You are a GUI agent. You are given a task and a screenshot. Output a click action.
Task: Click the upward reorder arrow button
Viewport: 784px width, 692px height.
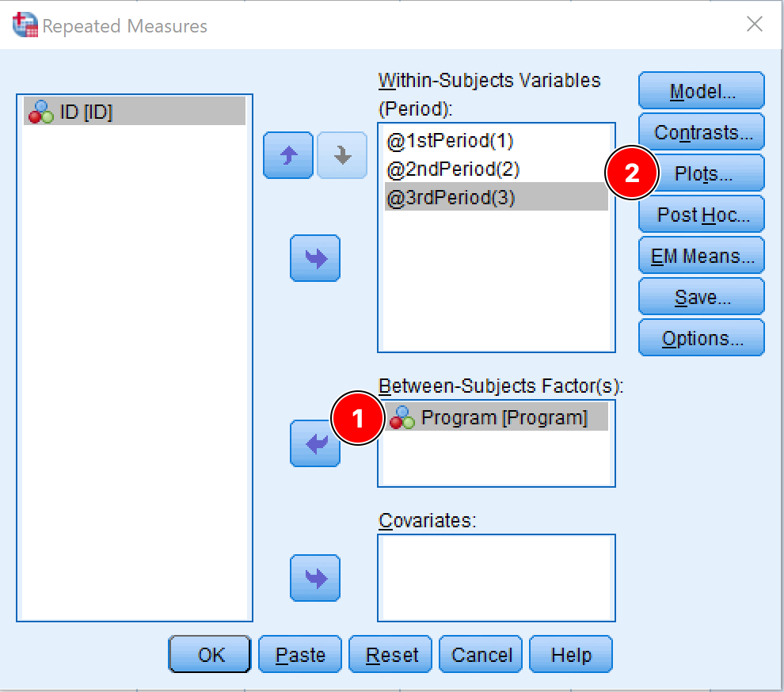(287, 156)
